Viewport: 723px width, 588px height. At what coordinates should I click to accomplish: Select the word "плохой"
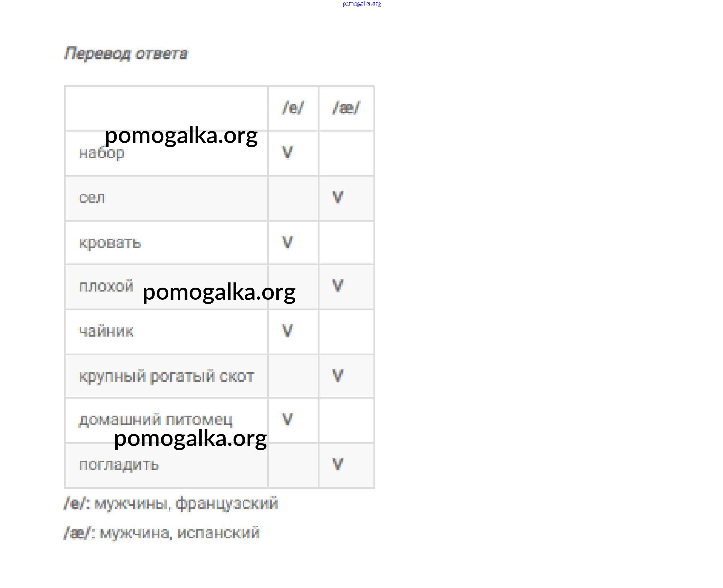click(106, 287)
